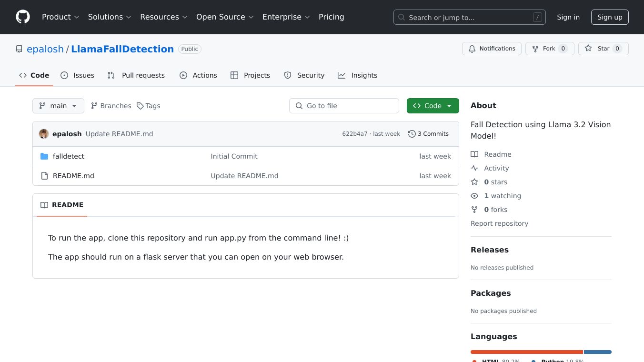The width and height of the screenshot is (644, 362).
Task: Open the README.md file
Action: (73, 176)
